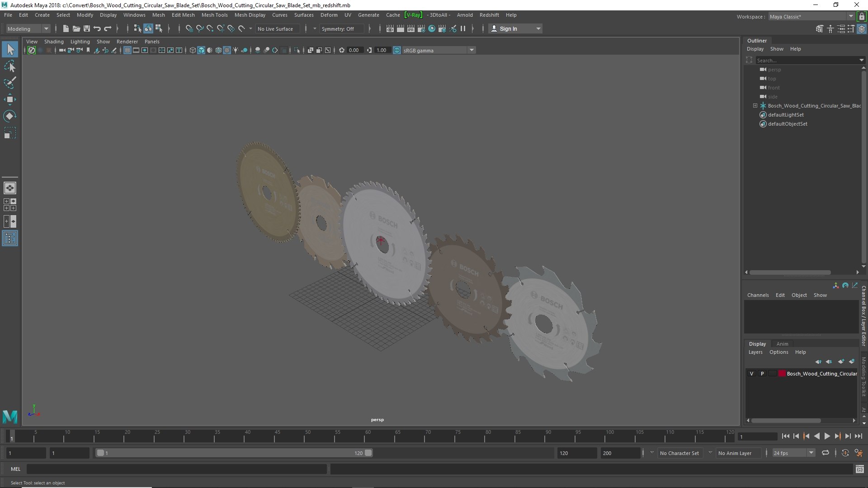This screenshot has height=488, width=868.
Task: Click the Play forwards button
Action: pos(827,436)
